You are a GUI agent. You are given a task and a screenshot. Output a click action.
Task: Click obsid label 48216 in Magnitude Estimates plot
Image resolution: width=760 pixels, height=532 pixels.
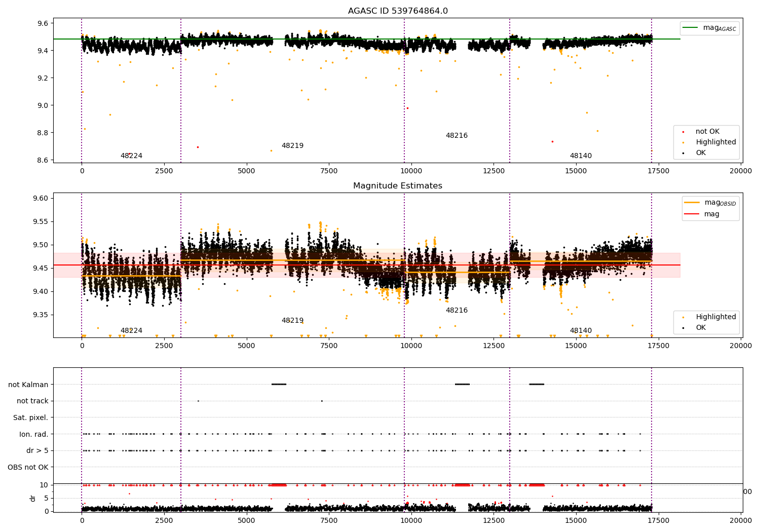pyautogui.click(x=457, y=311)
